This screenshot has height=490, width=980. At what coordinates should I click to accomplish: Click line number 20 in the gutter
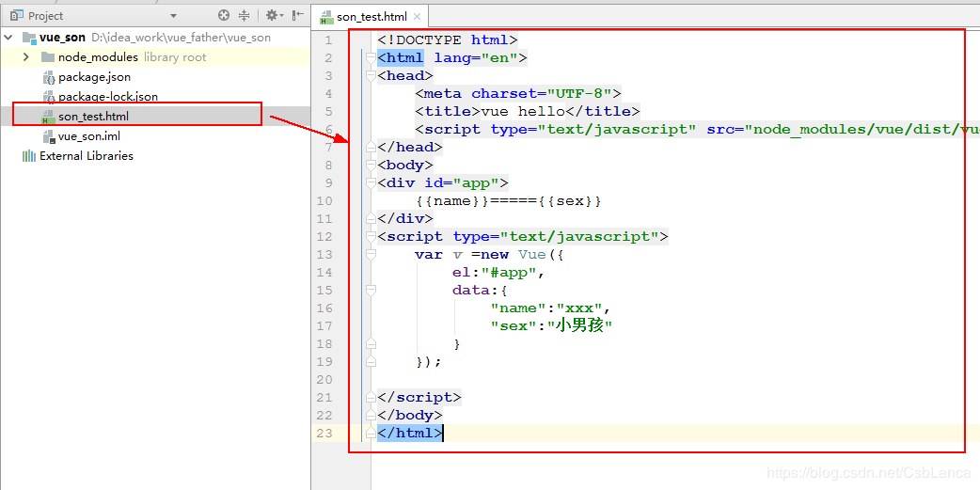click(324, 379)
